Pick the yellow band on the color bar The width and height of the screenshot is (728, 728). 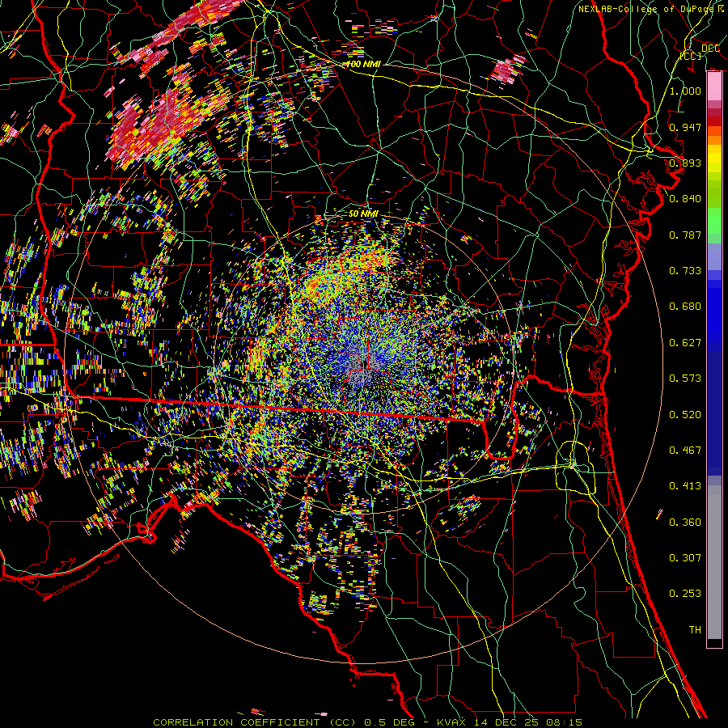tap(714, 159)
